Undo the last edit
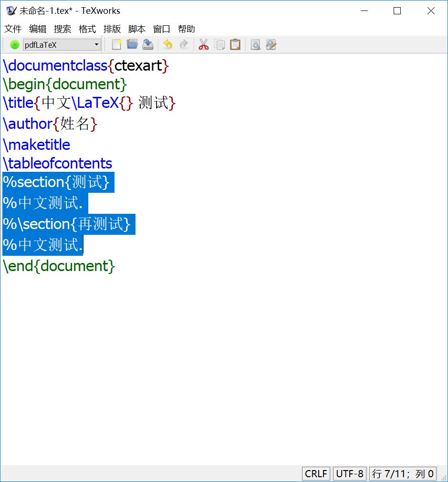The width and height of the screenshot is (448, 482). 168,45
